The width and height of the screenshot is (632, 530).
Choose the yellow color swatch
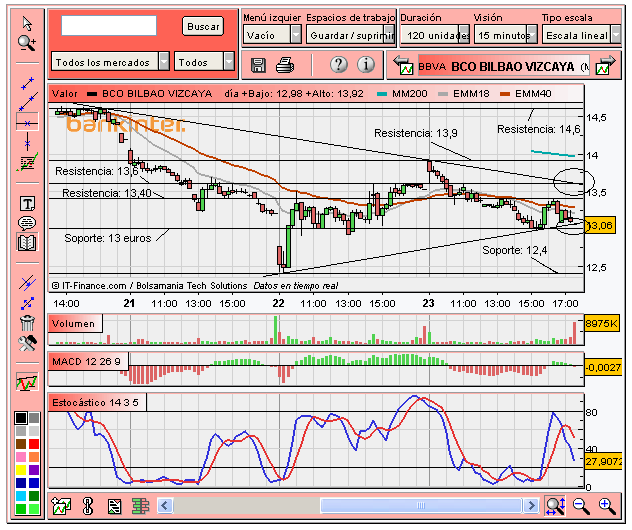pyautogui.click(x=21, y=470)
